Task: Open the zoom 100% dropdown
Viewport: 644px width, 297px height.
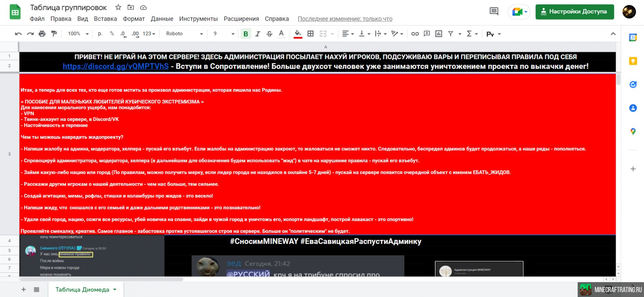Action: click(x=78, y=34)
